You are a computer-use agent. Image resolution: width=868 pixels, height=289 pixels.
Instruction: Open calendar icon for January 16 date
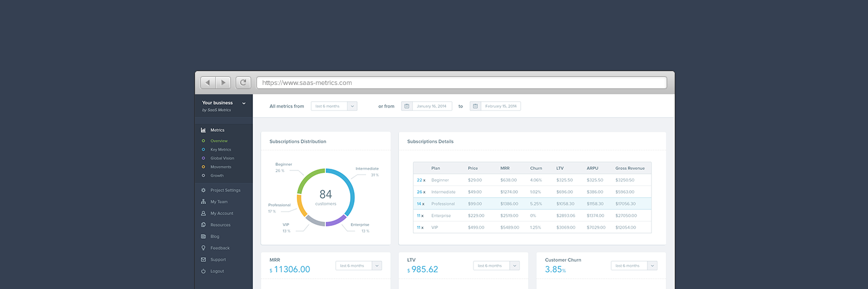coord(407,106)
